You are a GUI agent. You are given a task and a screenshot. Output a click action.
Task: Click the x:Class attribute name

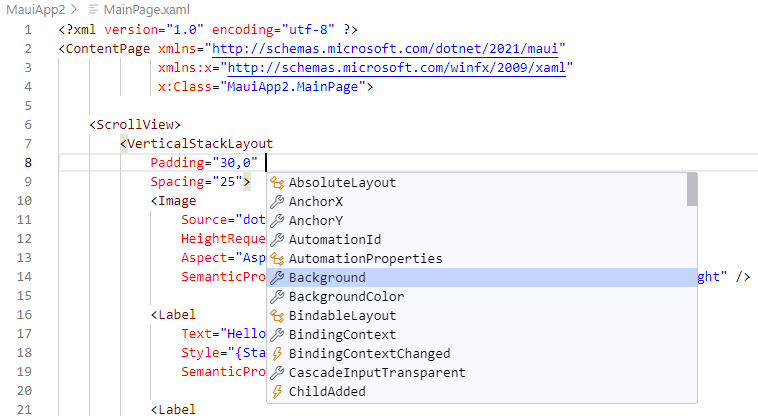[x=185, y=87]
